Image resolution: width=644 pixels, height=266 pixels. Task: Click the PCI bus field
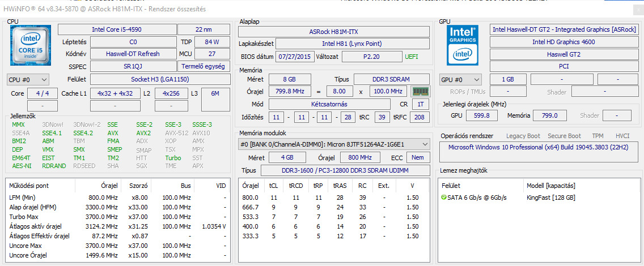click(x=564, y=66)
